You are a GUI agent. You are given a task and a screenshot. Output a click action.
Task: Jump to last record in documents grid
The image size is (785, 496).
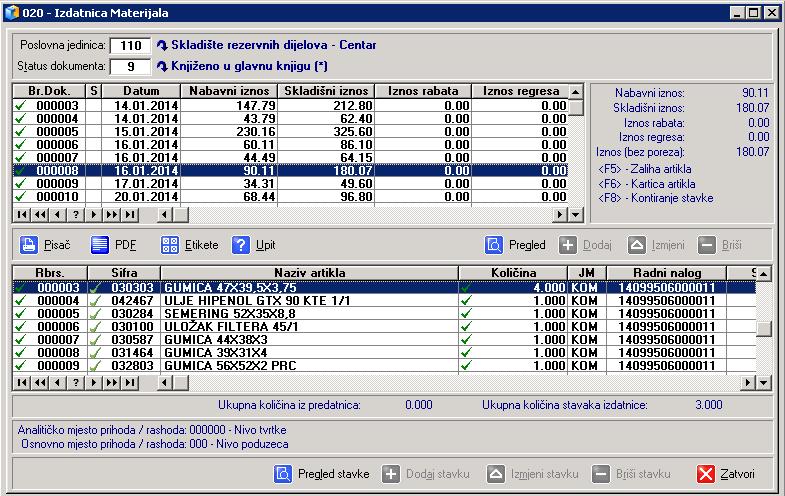(130, 215)
